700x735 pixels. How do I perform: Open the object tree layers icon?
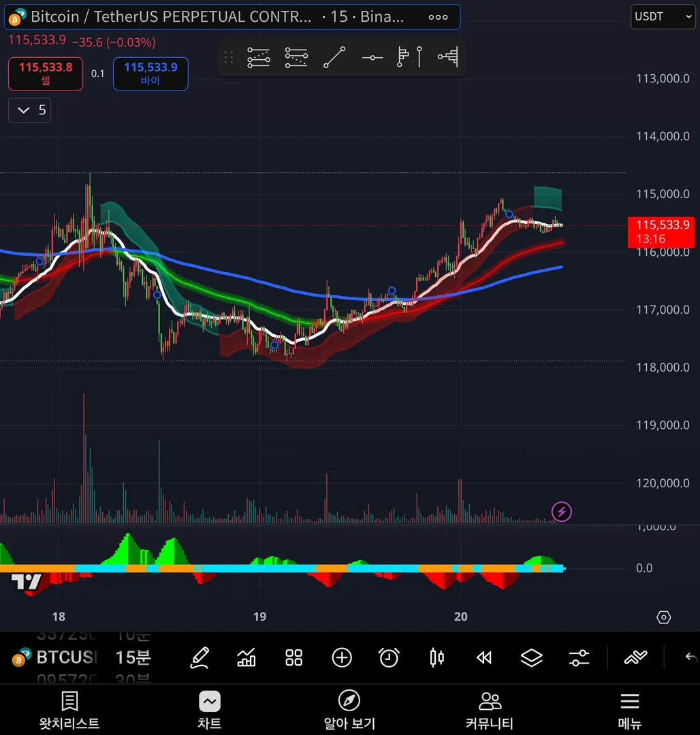(531, 657)
